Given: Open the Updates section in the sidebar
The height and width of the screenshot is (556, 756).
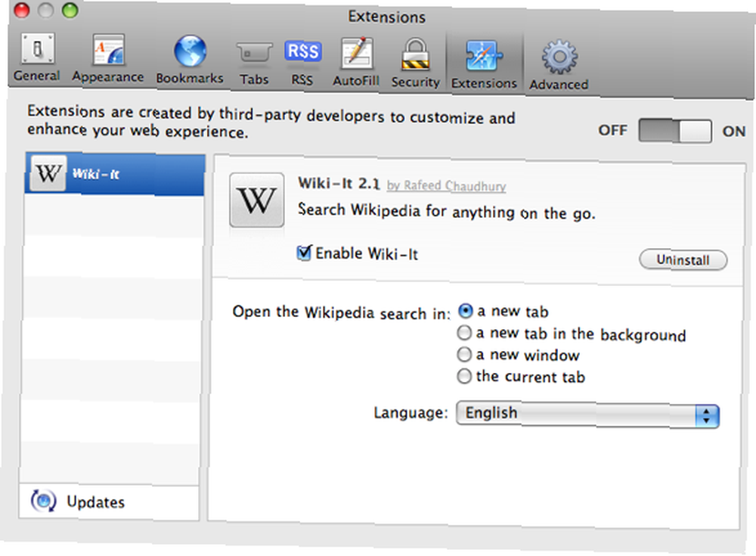Looking at the screenshot, I should 109,502.
